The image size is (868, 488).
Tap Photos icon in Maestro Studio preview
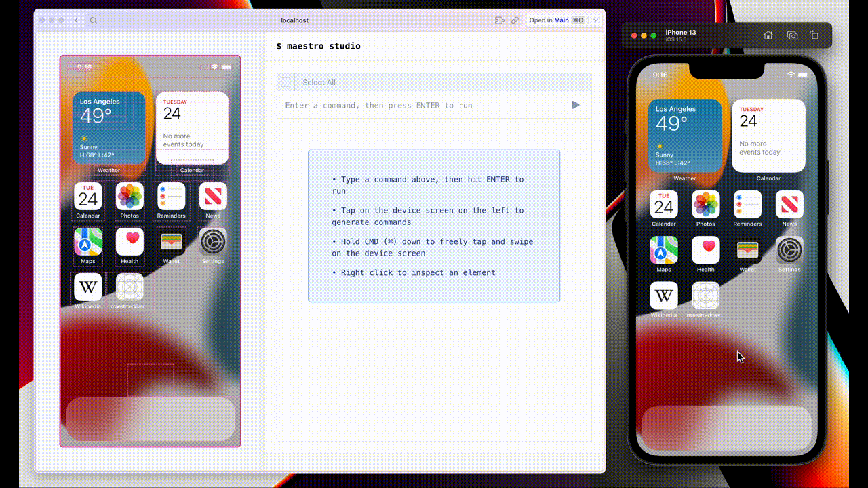point(130,197)
